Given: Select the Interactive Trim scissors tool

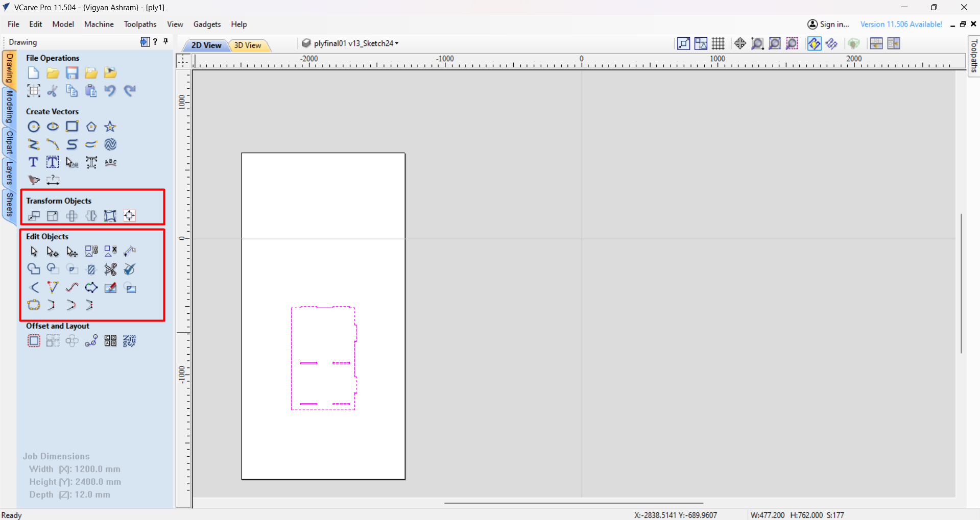Looking at the screenshot, I should pyautogui.click(x=110, y=269).
